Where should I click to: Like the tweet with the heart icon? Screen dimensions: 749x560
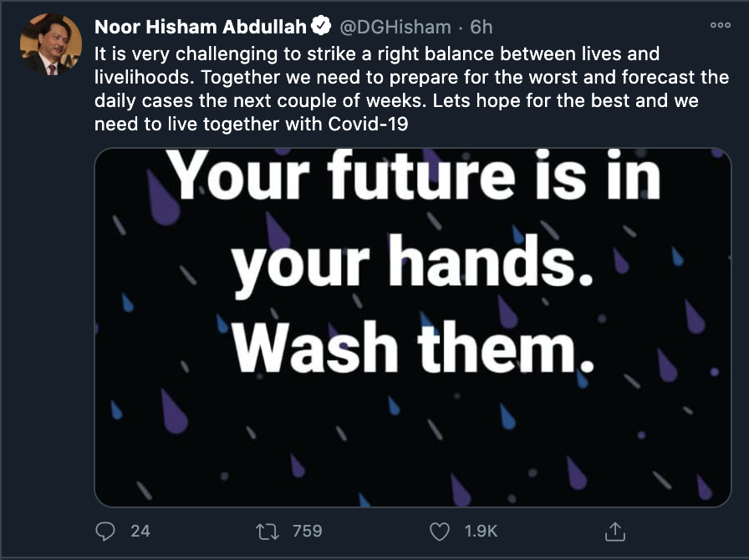(x=440, y=531)
